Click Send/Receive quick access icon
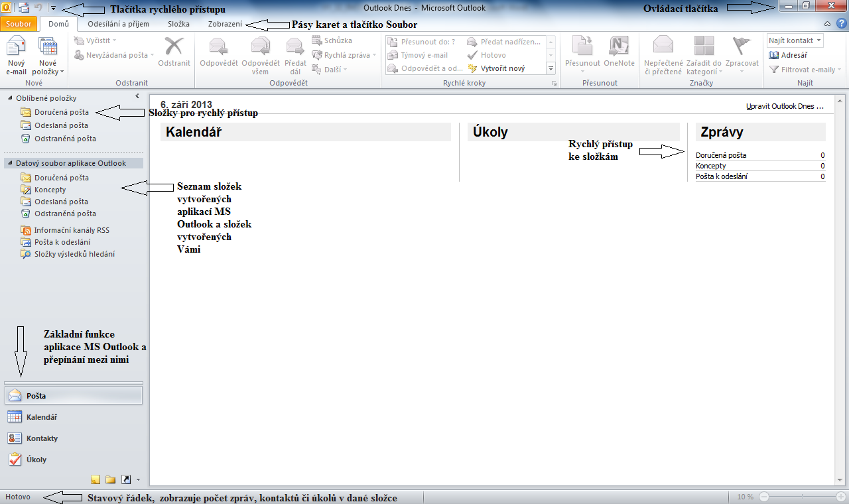Screen dimensions: 849x504 [23, 8]
